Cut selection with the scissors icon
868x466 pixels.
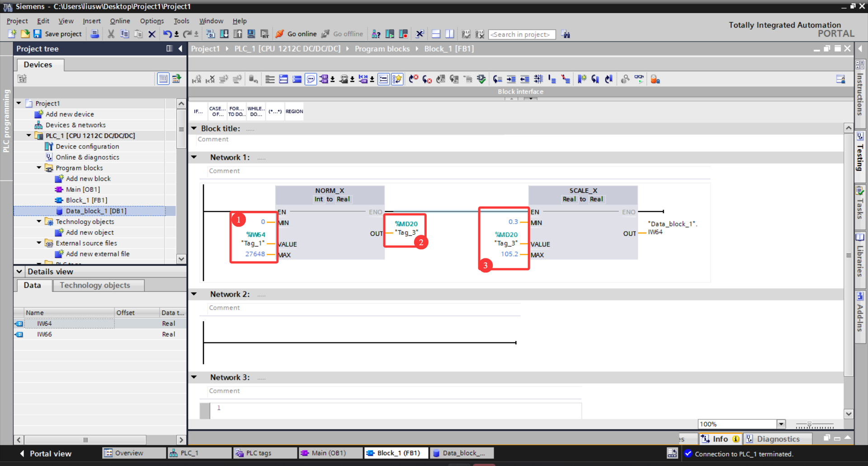pos(111,34)
